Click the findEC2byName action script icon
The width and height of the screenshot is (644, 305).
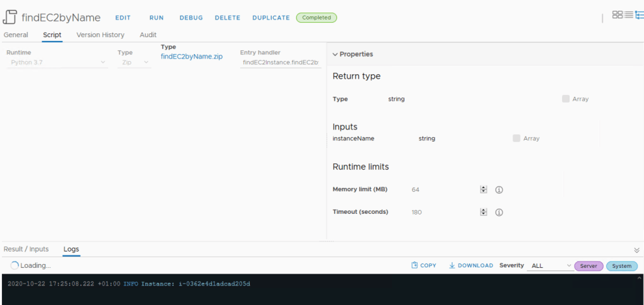coord(10,17)
